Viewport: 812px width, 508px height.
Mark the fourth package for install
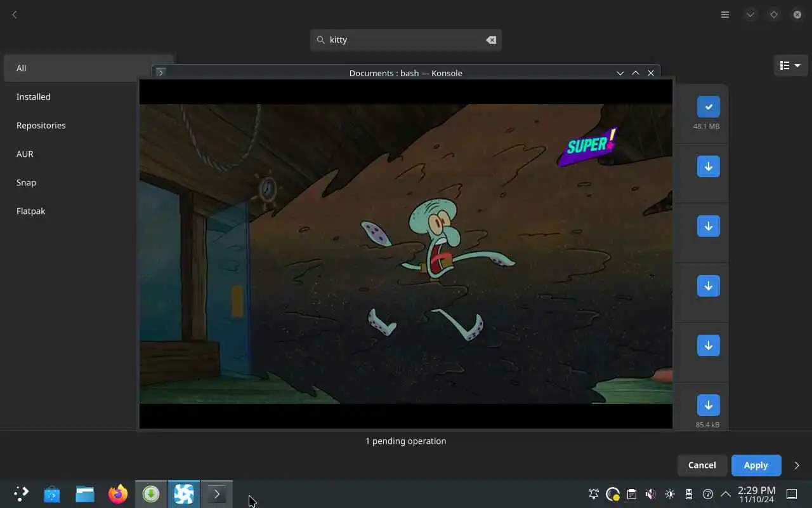pos(709,286)
